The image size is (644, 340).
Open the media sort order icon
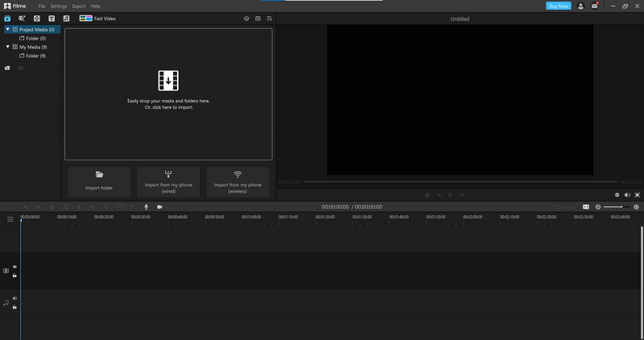[x=270, y=19]
